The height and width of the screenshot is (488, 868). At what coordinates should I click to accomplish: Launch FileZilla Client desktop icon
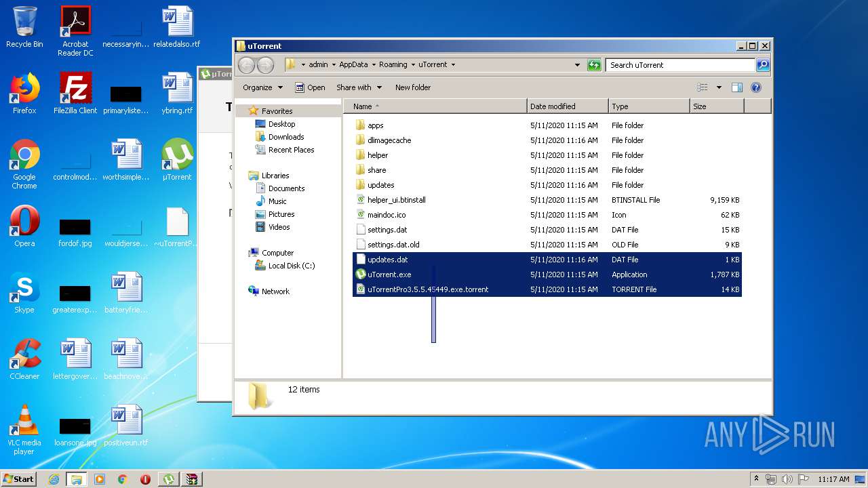click(x=75, y=94)
